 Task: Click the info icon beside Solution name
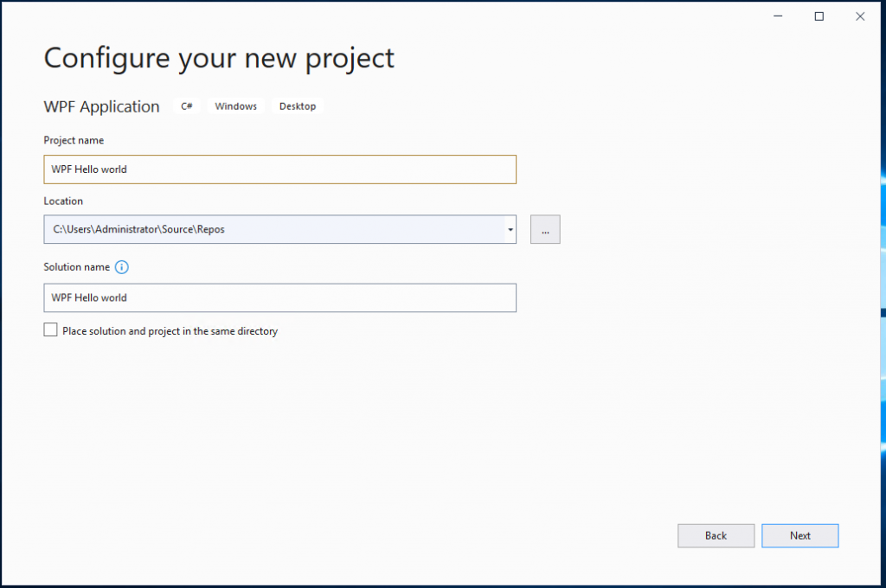(122, 267)
